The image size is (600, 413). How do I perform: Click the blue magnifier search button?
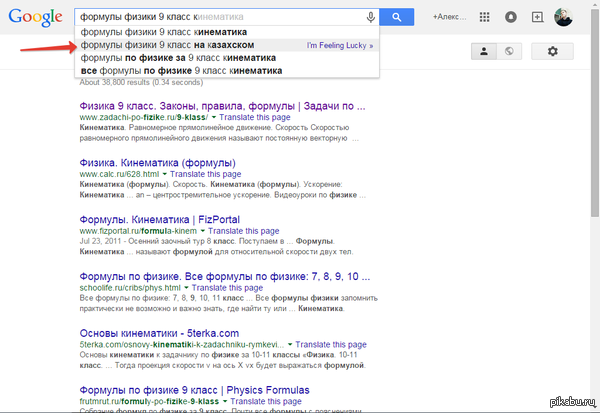click(x=397, y=17)
